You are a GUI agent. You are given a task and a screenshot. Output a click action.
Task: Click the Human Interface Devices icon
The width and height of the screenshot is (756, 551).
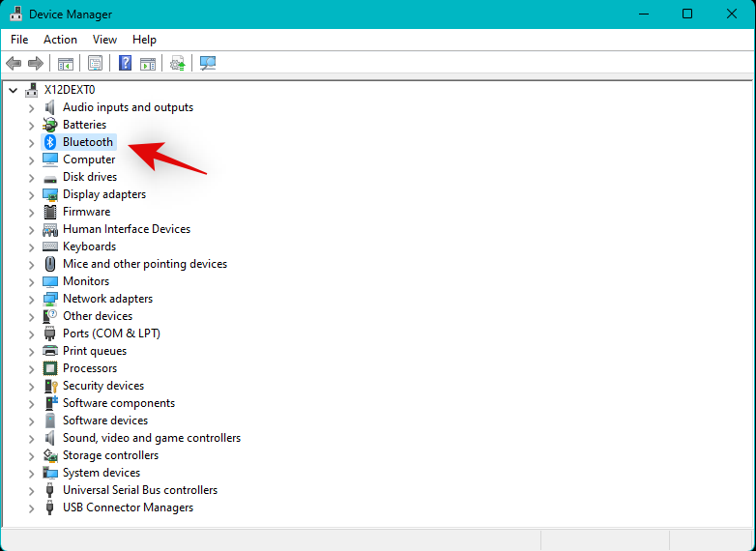[50, 229]
